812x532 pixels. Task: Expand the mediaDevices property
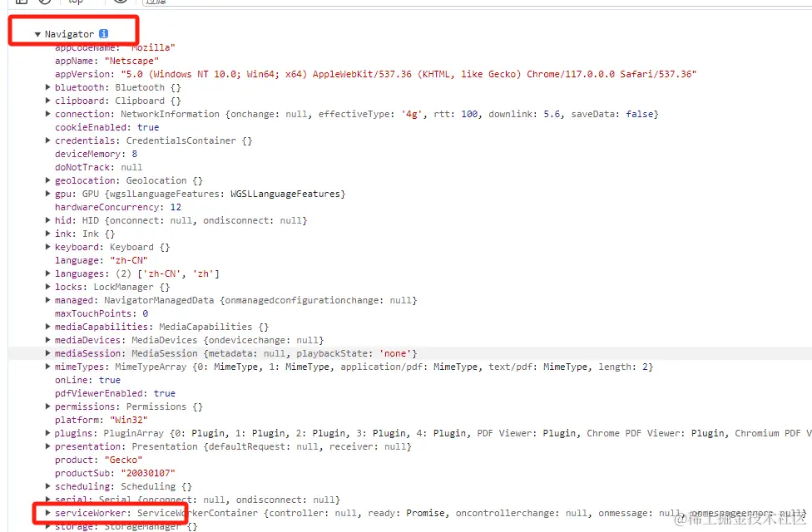point(47,340)
